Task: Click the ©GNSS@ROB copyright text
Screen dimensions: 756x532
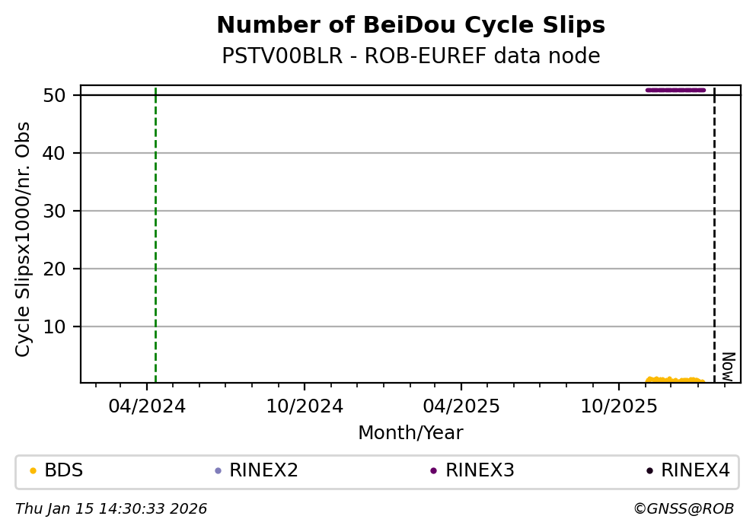Action: (683, 509)
